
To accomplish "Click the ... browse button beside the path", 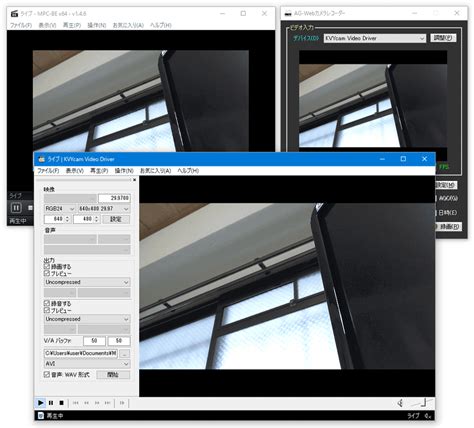I will tap(125, 353).
